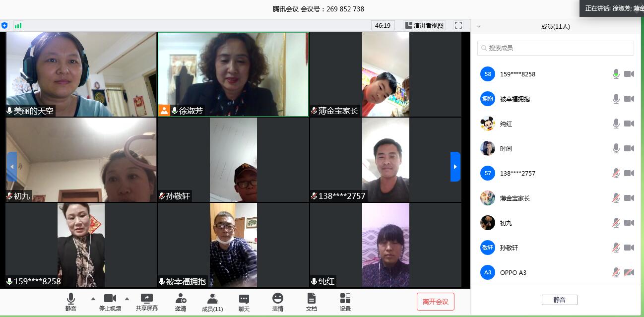Click the fullscreen icon at top
Image resolution: width=644 pixels, height=317 pixels.
(458, 25)
